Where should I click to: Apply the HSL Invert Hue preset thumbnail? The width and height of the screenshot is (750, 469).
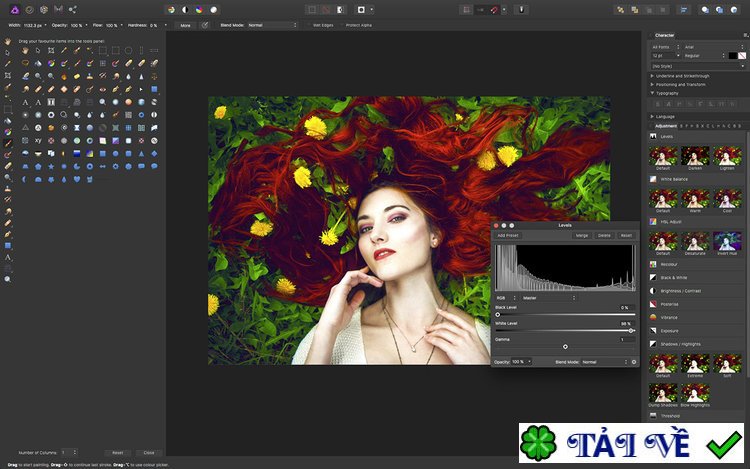click(727, 241)
